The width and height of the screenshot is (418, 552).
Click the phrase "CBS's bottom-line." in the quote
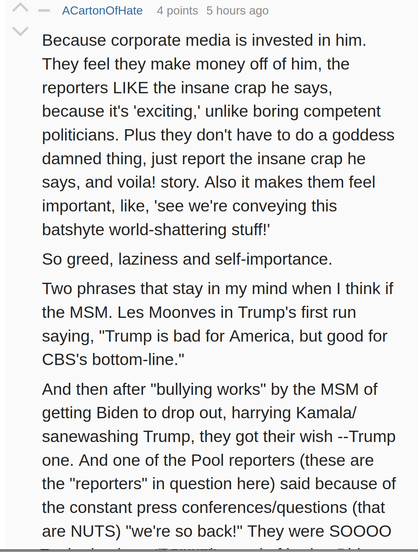(113, 360)
